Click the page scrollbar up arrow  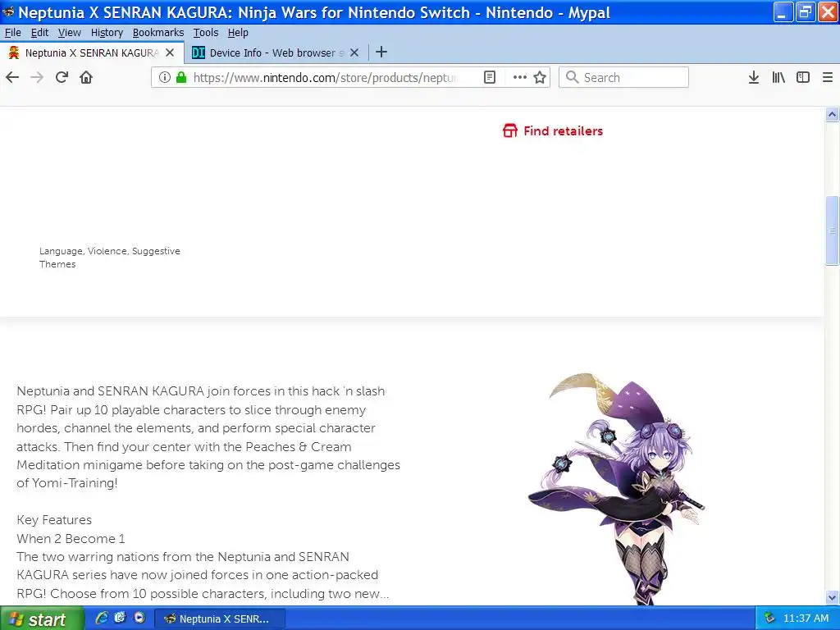coord(832,114)
